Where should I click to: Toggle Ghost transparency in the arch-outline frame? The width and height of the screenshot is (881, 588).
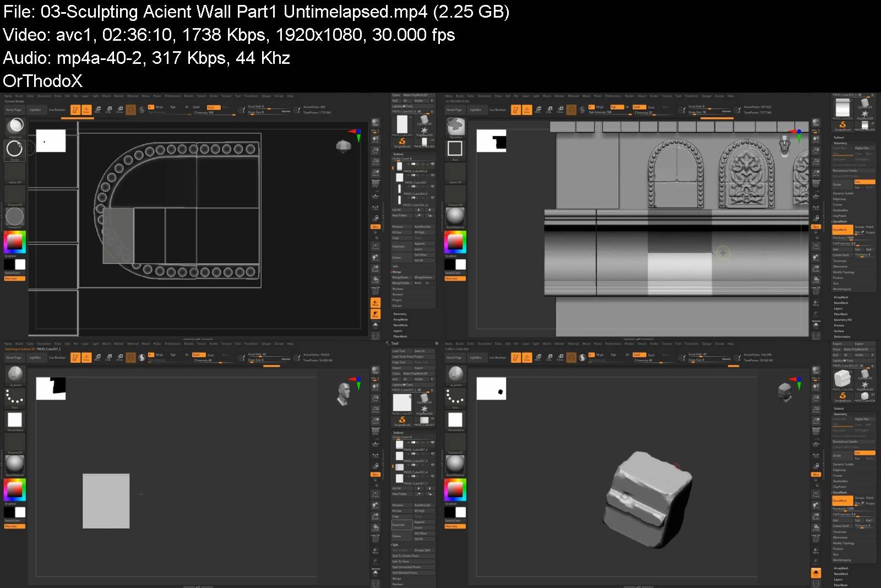coord(375,314)
